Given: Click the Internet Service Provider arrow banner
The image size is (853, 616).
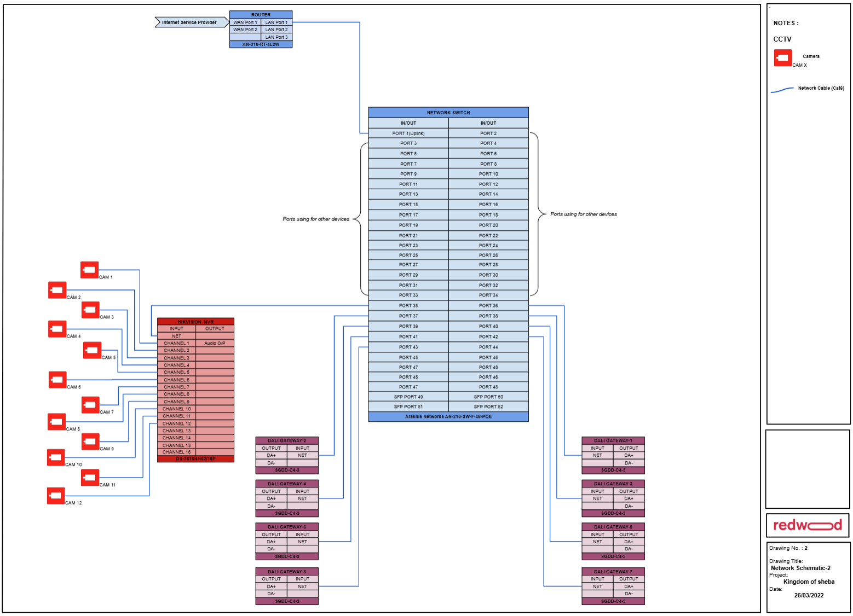Looking at the screenshot, I should (x=191, y=22).
